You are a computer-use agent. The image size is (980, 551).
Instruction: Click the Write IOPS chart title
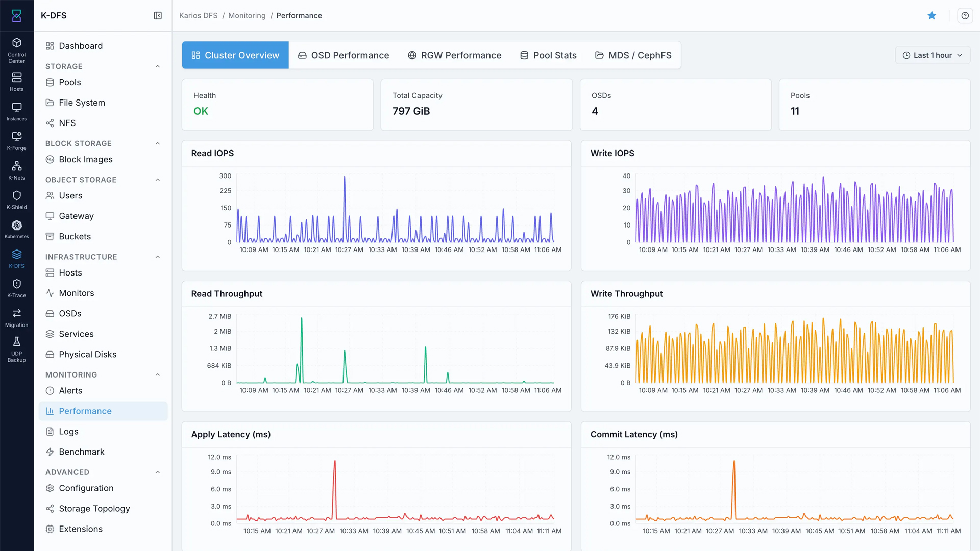pyautogui.click(x=612, y=153)
